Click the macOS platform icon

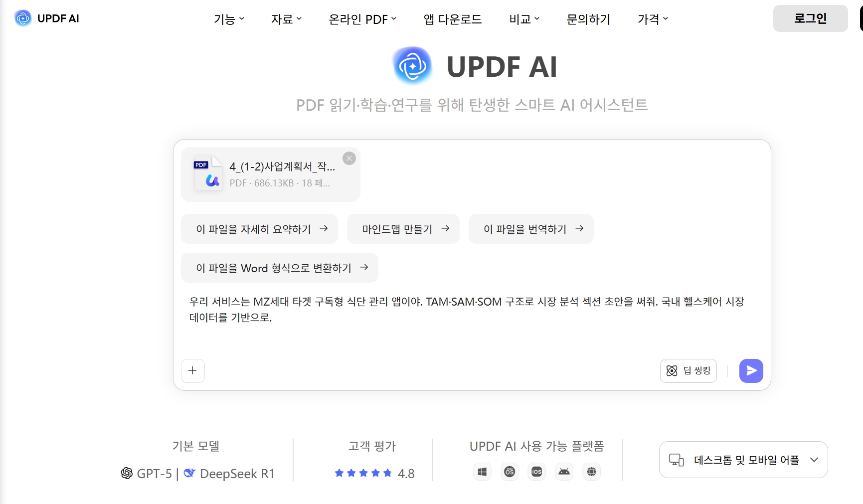point(510,472)
